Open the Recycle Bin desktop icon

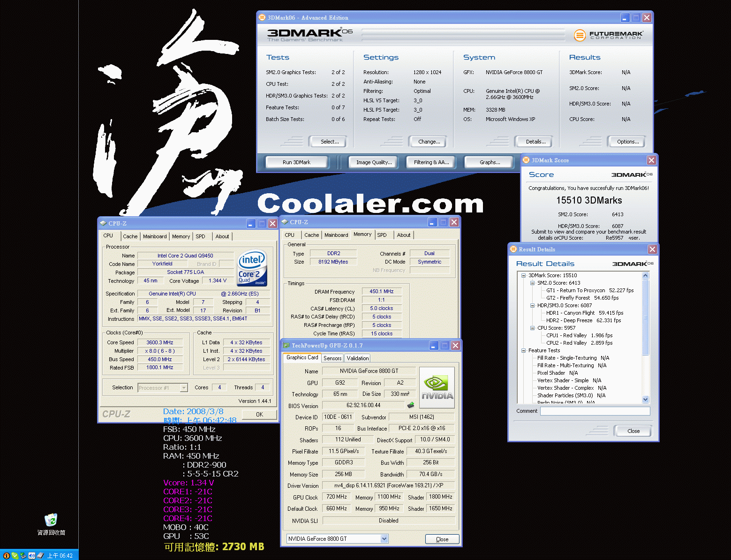pyautogui.click(x=51, y=523)
